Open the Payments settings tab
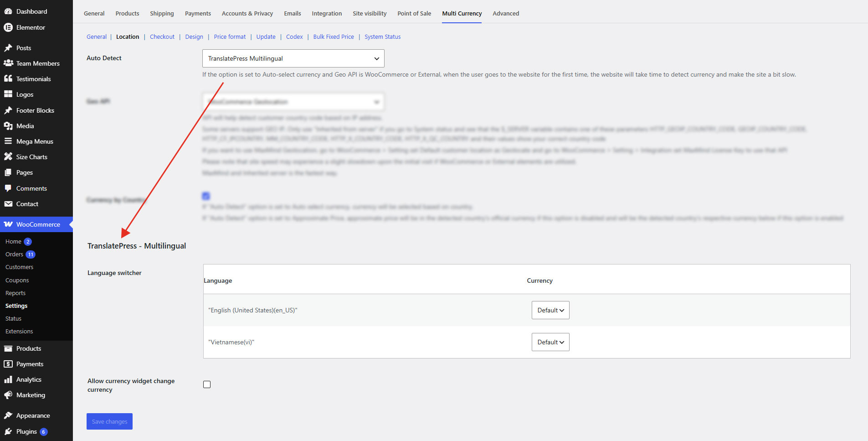The image size is (868, 441). coord(198,13)
